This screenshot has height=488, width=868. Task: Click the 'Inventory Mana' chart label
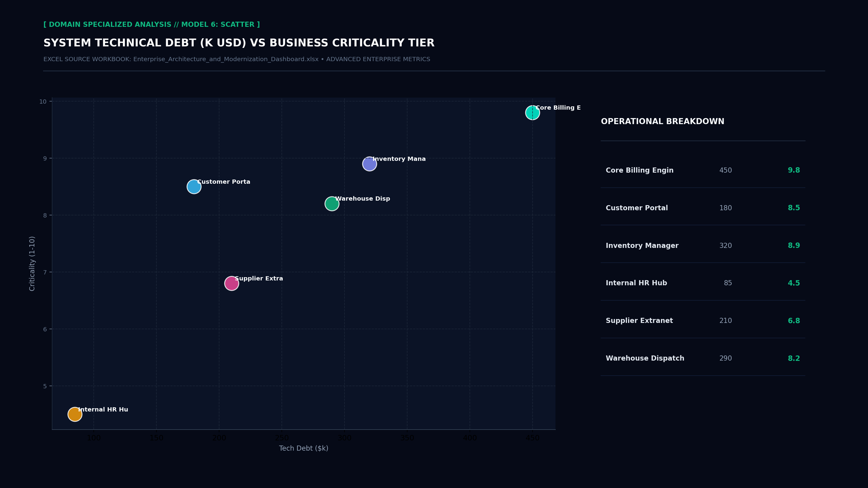pyautogui.click(x=399, y=159)
